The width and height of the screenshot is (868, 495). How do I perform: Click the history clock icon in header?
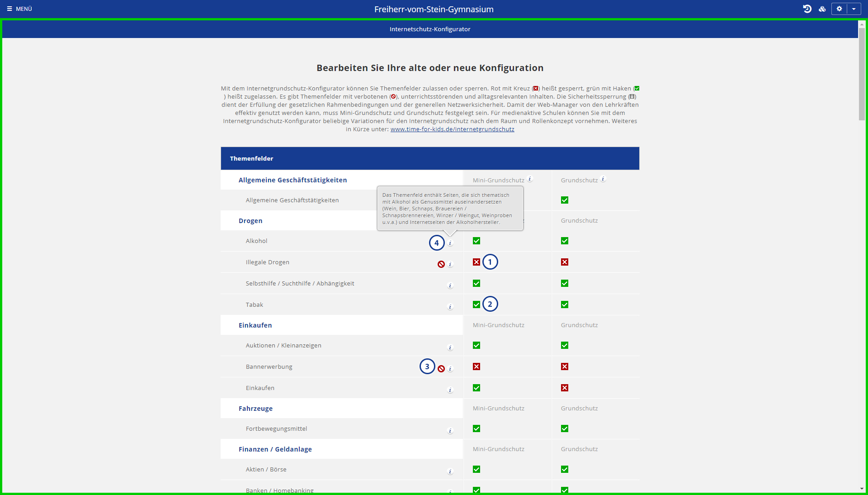[x=807, y=9]
